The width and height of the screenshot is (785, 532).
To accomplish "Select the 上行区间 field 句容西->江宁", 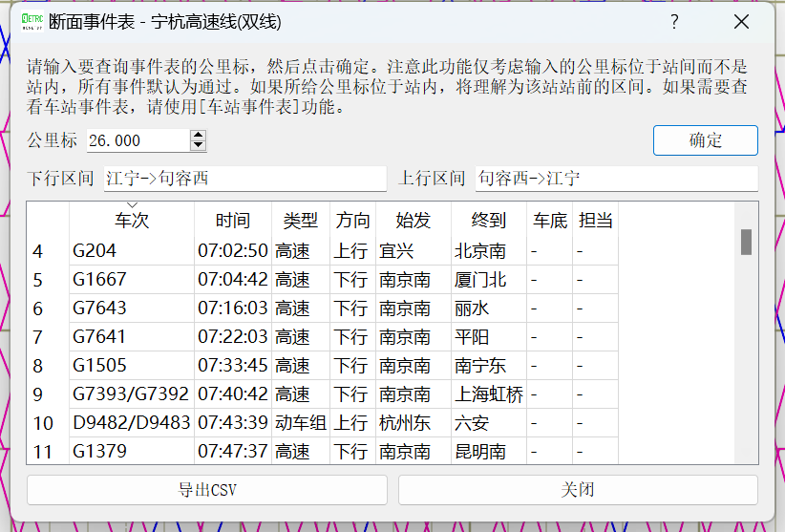I will coord(617,179).
